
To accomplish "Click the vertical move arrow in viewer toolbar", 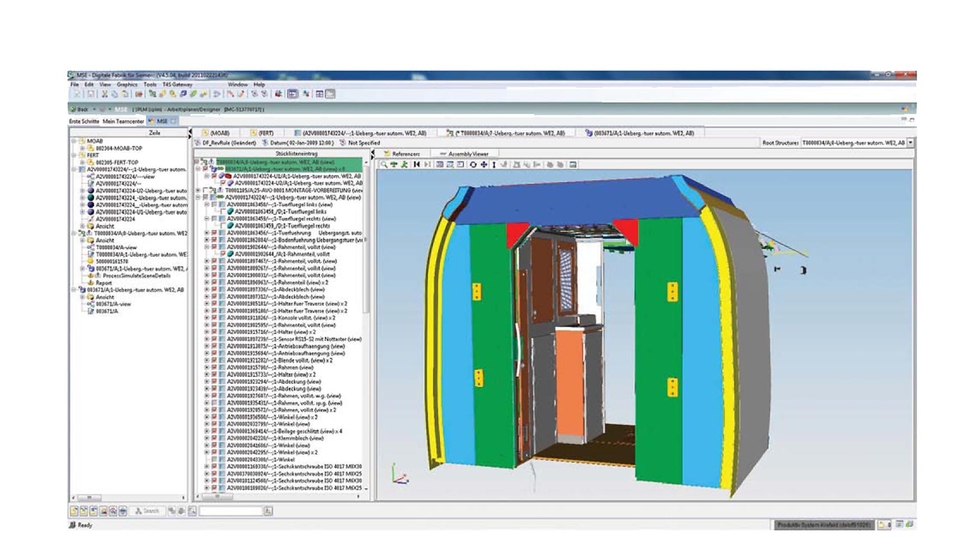I will pyautogui.click(x=494, y=165).
